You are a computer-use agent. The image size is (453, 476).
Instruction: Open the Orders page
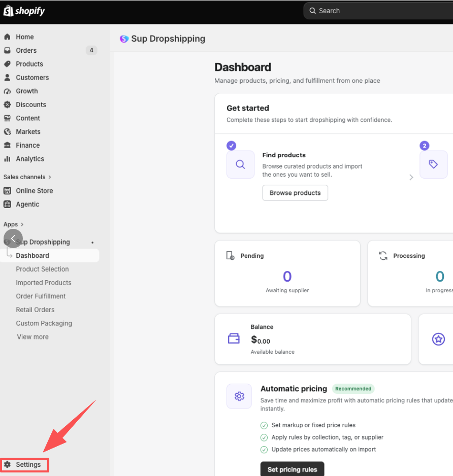(26, 50)
